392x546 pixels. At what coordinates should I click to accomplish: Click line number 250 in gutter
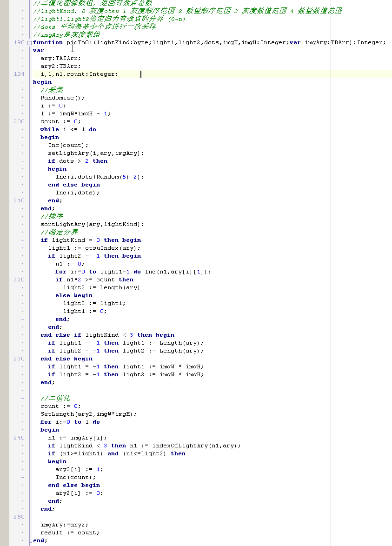(x=19, y=517)
